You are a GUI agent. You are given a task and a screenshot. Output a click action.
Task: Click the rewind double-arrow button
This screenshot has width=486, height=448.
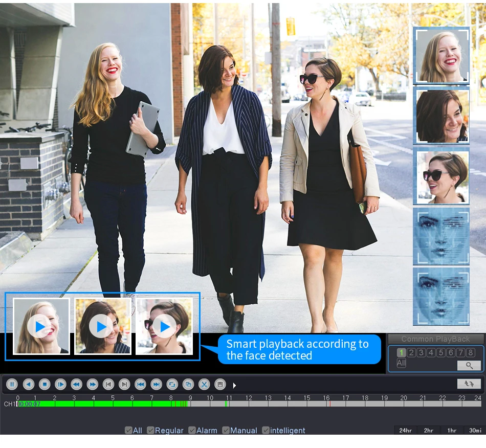tap(76, 385)
